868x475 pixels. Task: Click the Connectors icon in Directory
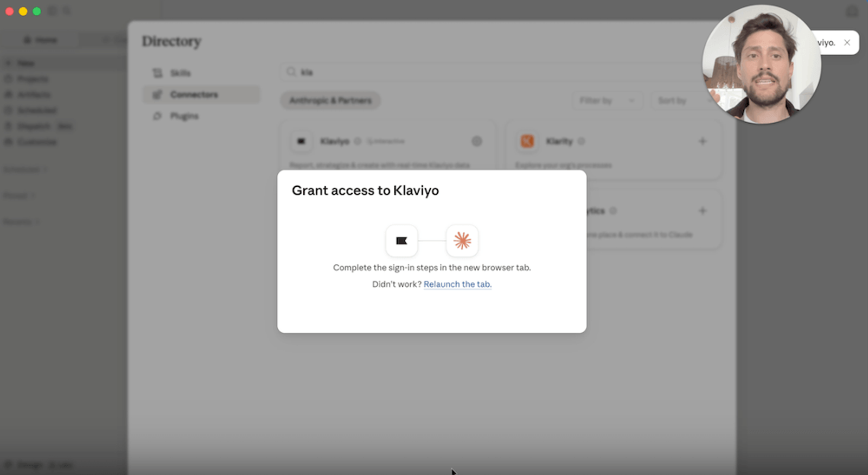[157, 94]
